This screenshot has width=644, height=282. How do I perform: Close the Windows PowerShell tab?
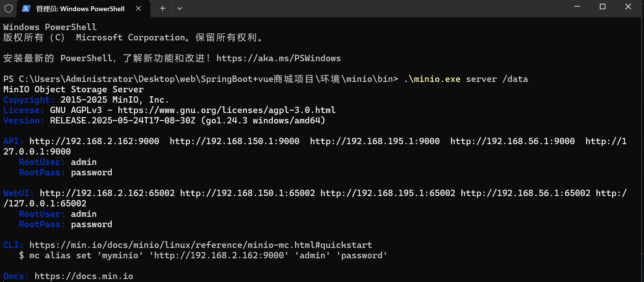tap(138, 9)
